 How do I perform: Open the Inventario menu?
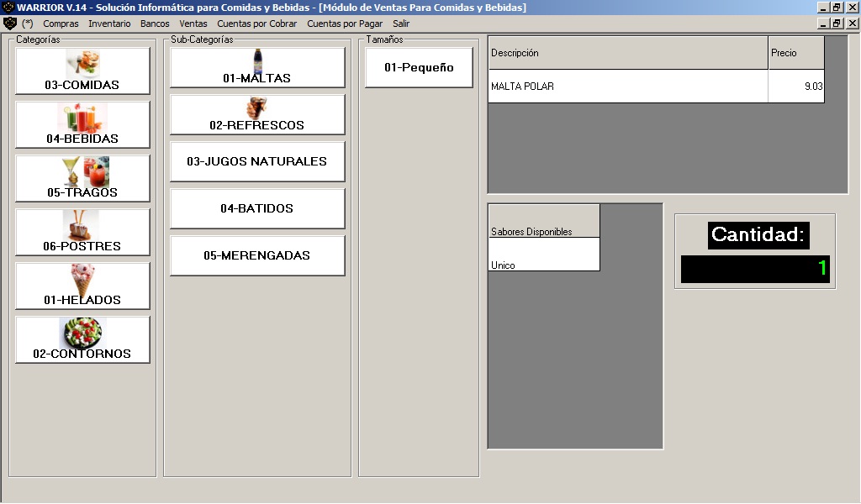pyautogui.click(x=109, y=24)
